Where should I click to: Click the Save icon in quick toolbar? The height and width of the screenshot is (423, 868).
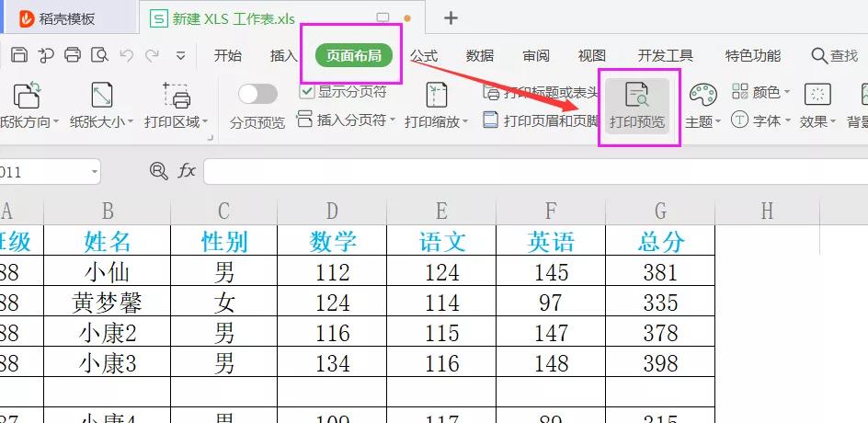tap(19, 55)
